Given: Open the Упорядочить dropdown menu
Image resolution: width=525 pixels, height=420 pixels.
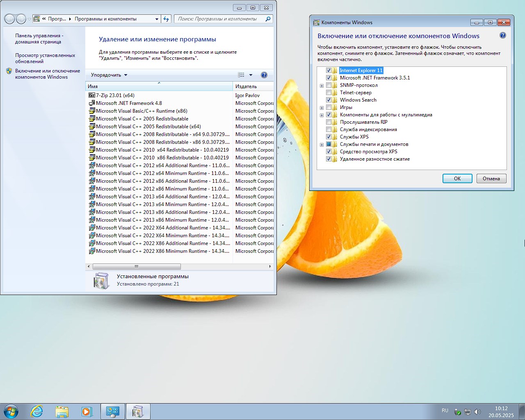Looking at the screenshot, I should tap(109, 75).
